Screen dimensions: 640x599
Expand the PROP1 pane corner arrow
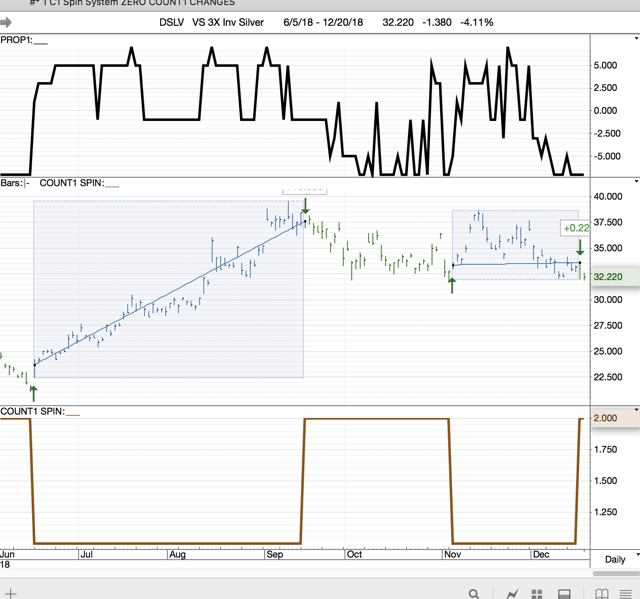(x=636, y=39)
